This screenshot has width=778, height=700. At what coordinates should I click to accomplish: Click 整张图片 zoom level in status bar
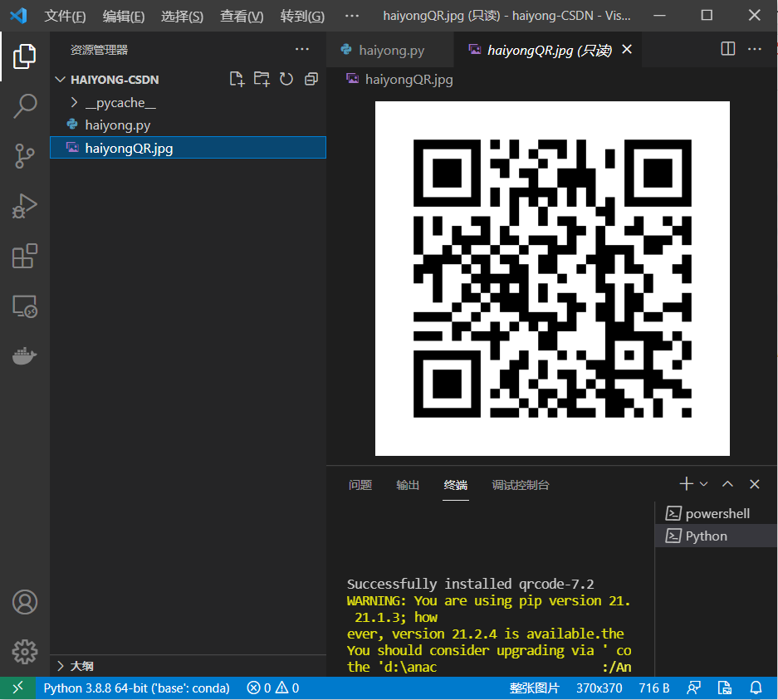(534, 688)
